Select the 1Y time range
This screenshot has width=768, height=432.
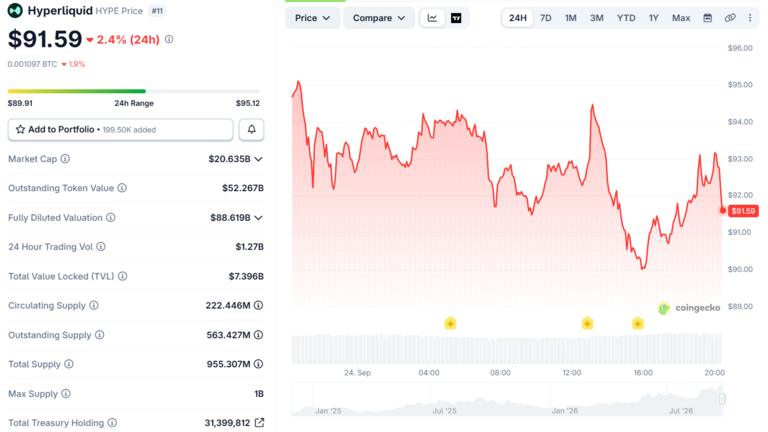654,18
